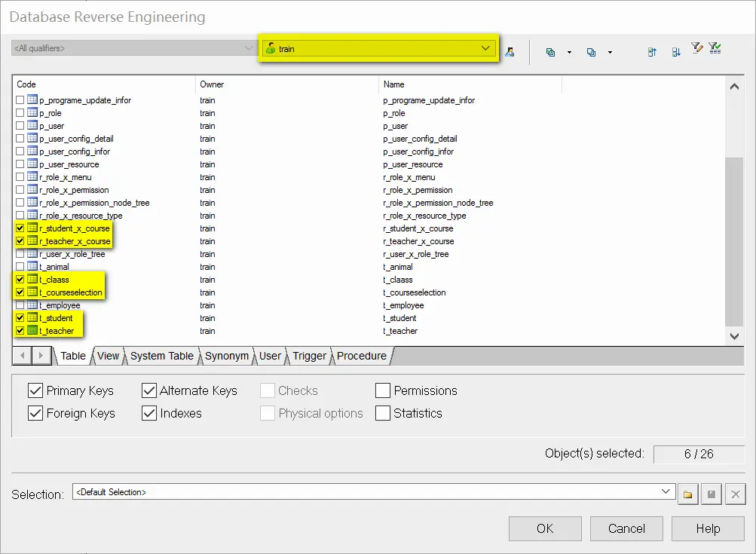The height and width of the screenshot is (554, 756).
Task: Open the customize filter pencil icon
Action: tap(696, 49)
